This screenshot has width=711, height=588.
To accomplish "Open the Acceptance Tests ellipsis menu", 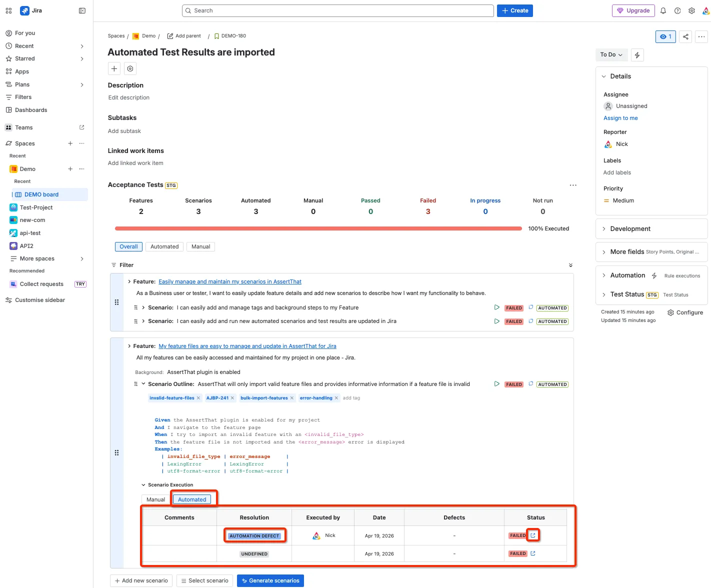I will click(573, 185).
